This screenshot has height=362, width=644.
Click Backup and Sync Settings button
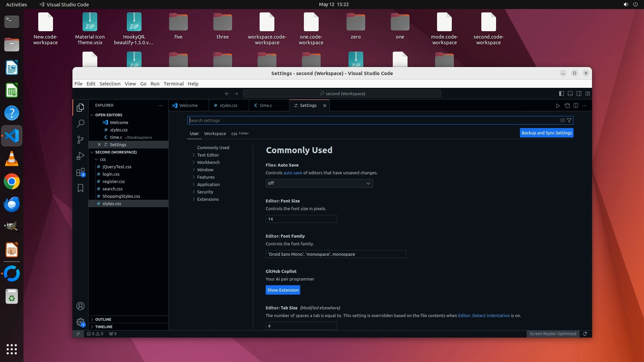click(x=546, y=133)
